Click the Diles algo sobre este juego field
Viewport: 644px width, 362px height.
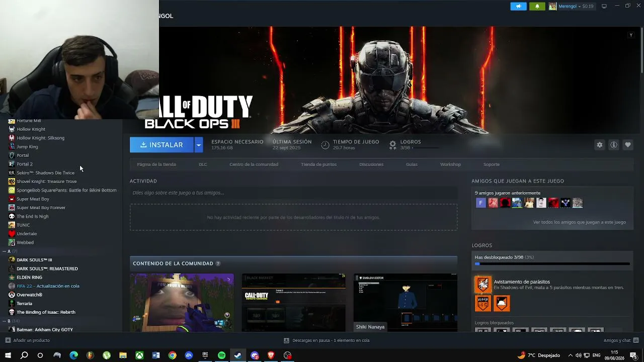(293, 193)
